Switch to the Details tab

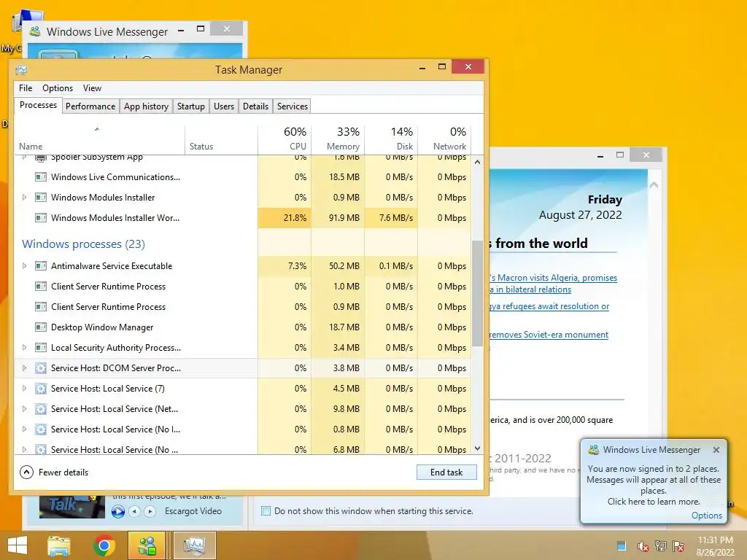(x=256, y=106)
